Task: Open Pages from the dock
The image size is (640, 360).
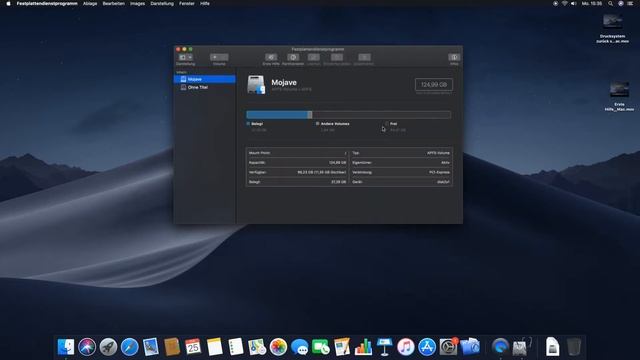Action: (x=342, y=347)
